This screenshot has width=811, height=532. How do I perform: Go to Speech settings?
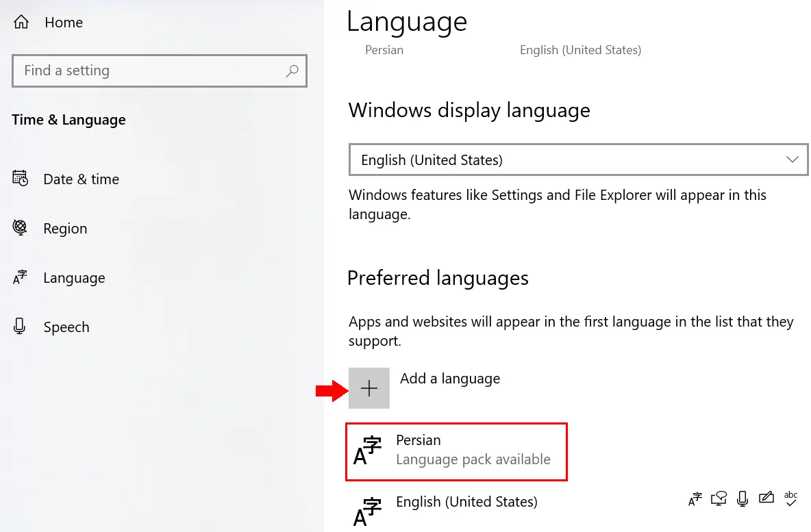[66, 327]
